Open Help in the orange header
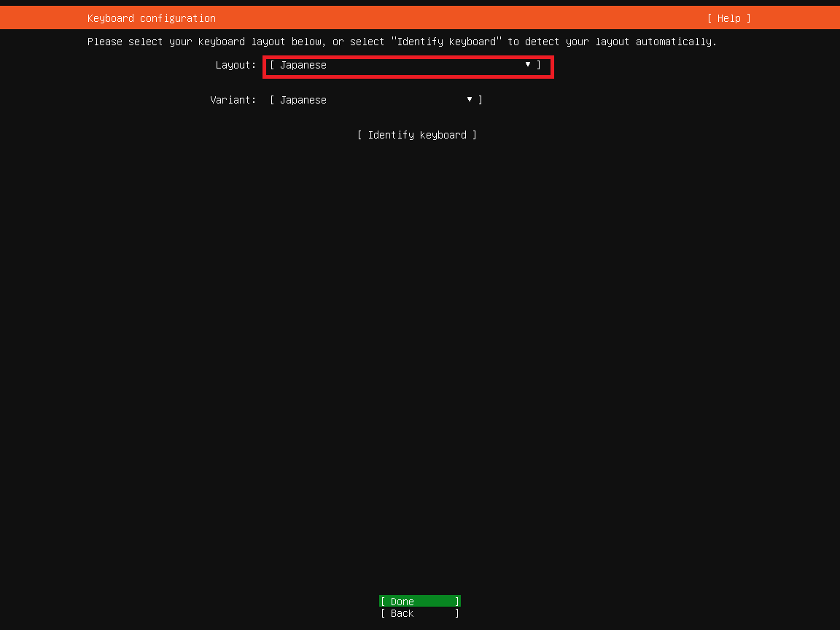Image resolution: width=840 pixels, height=630 pixels. point(728,18)
